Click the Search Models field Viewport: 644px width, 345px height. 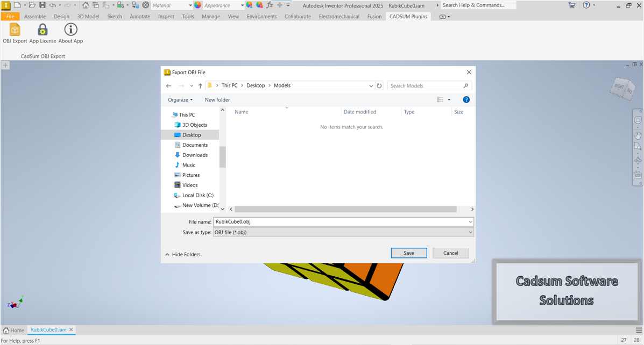point(429,86)
